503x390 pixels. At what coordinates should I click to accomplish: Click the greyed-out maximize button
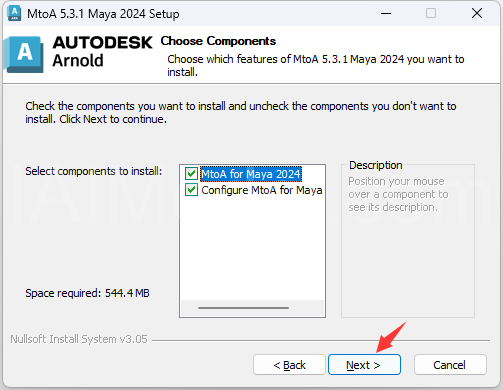(x=431, y=14)
